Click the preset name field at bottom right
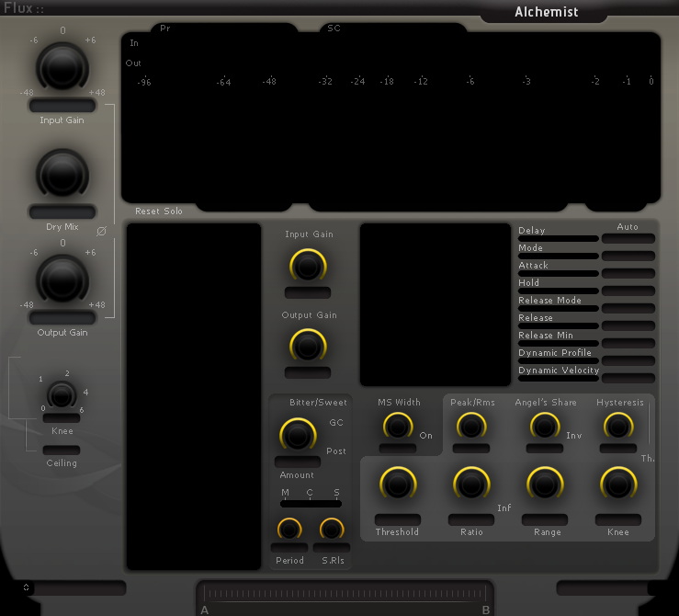Screen dimensions: 679x616 click(603, 588)
